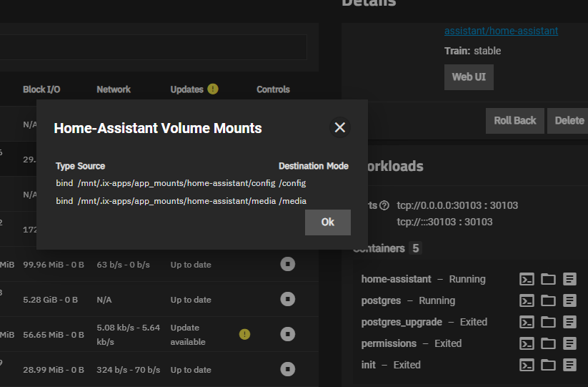View logs for postgres_upgrade container
Image resolution: width=588 pixels, height=387 pixels.
pos(569,322)
